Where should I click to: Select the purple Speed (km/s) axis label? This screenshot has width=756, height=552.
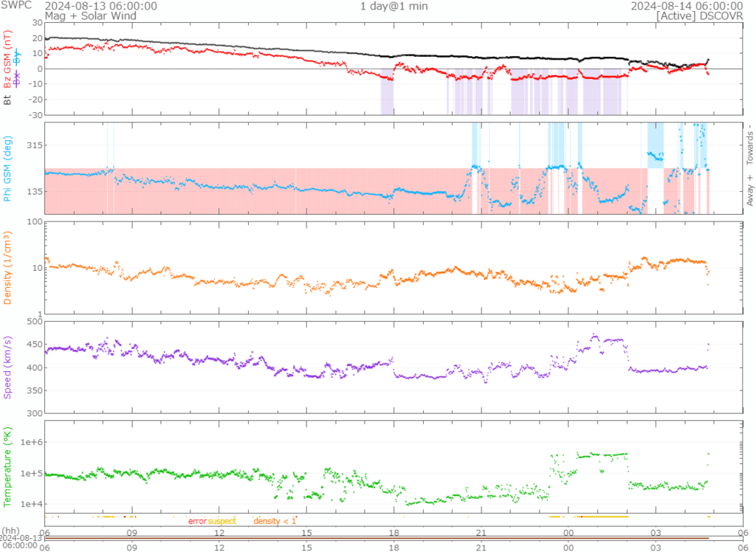pyautogui.click(x=8, y=367)
